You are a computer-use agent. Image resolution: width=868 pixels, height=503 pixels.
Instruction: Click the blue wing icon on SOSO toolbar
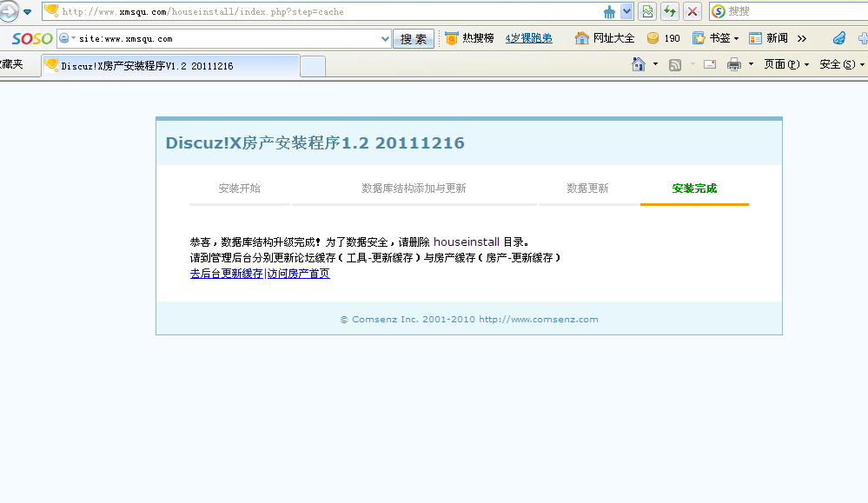click(x=839, y=37)
